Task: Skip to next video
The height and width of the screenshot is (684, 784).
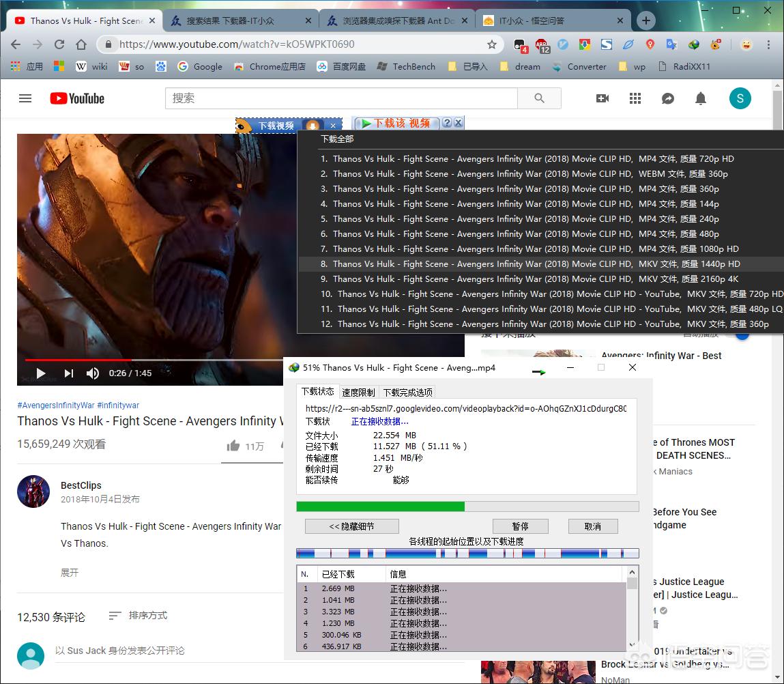Action: point(69,373)
